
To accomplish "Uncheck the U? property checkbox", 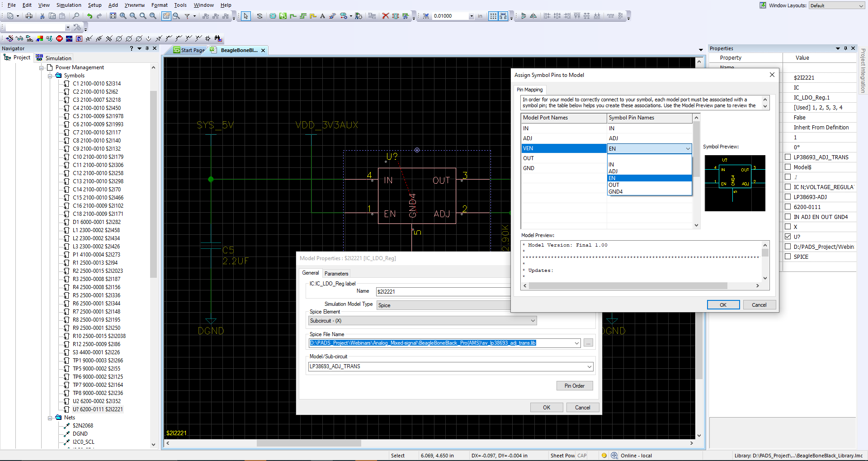I will coord(788,237).
